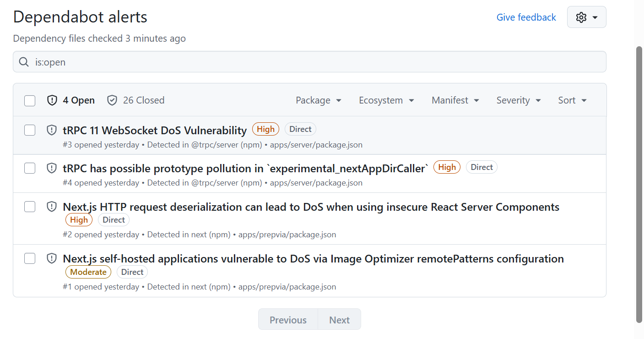Click Direct badge on Image Optimizer alert

point(132,272)
